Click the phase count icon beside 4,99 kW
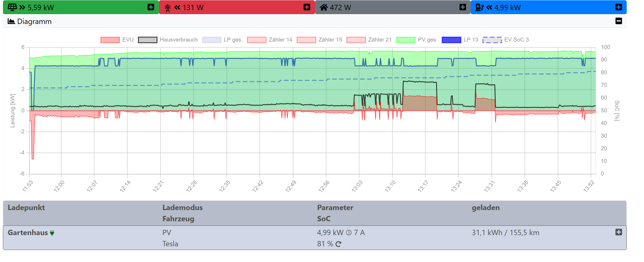This screenshot has height=262, width=644. [x=348, y=233]
